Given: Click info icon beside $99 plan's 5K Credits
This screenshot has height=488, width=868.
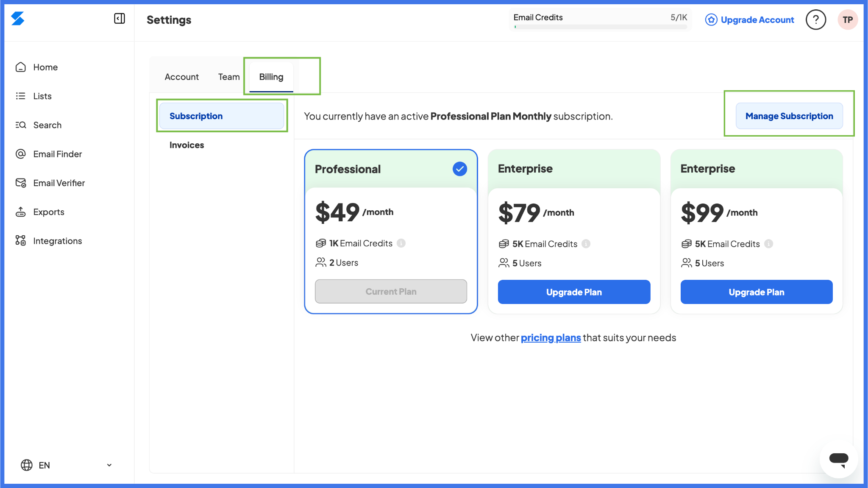Looking at the screenshot, I should pos(768,243).
